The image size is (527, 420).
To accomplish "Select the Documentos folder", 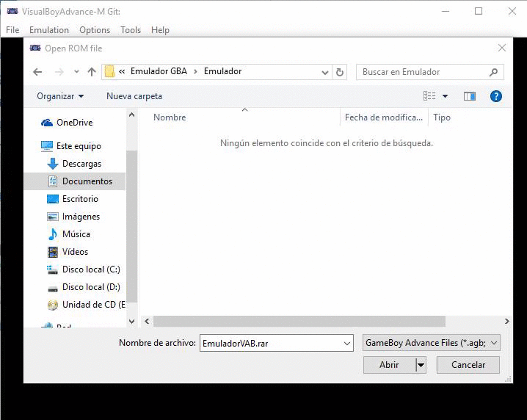I will (x=74, y=181).
